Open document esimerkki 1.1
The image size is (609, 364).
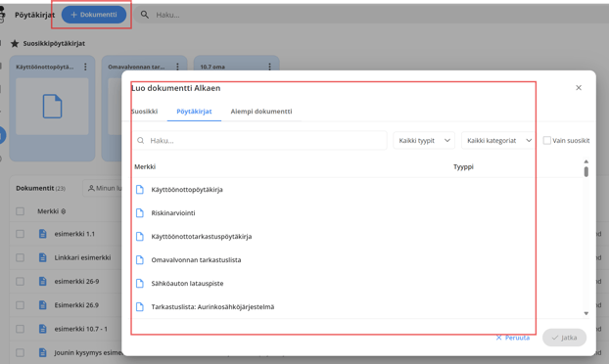tap(74, 234)
